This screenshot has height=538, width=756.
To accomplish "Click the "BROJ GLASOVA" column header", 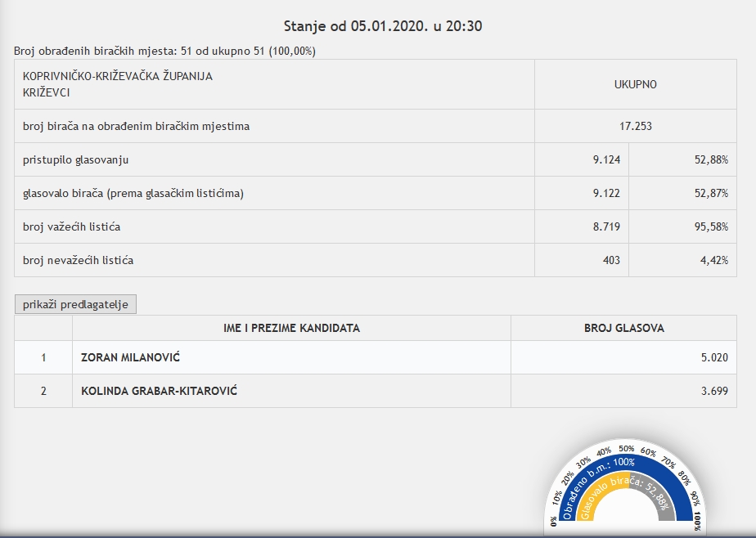I will [623, 328].
